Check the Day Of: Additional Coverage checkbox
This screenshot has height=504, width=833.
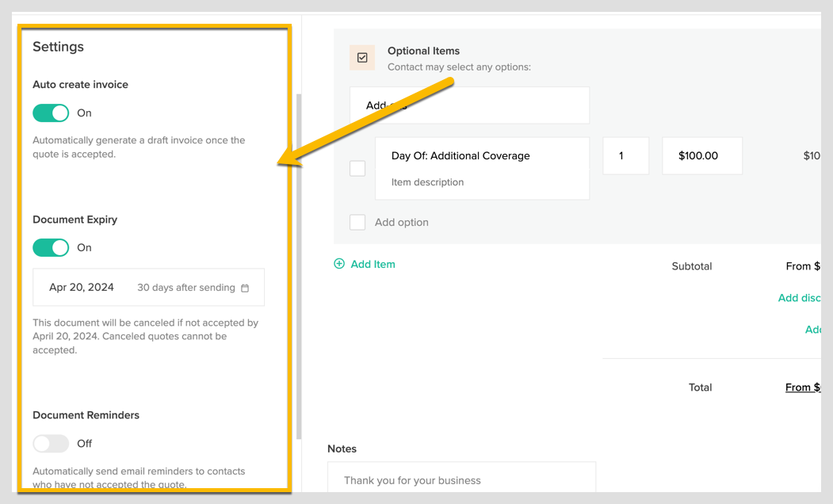click(x=357, y=168)
